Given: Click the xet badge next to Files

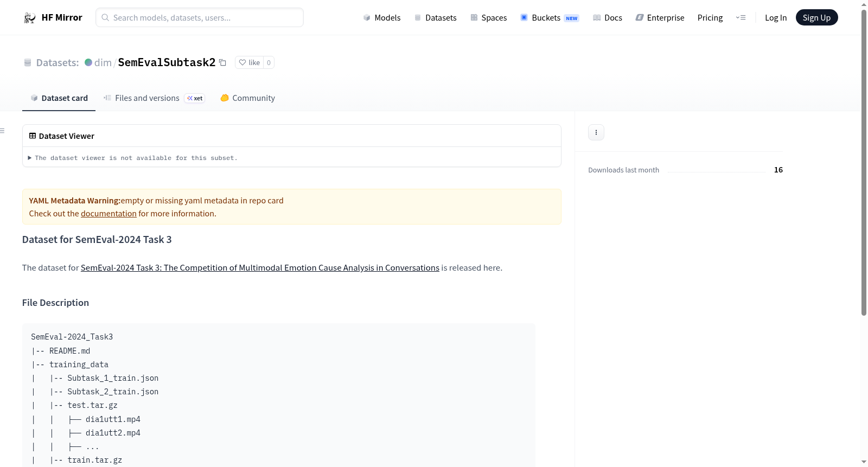Looking at the screenshot, I should click(195, 98).
